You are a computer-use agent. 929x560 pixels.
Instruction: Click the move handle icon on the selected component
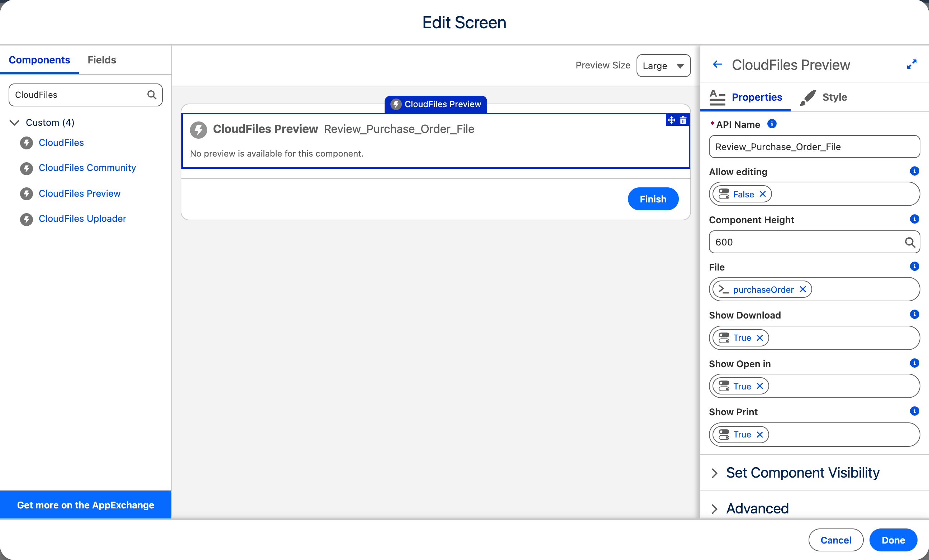tap(672, 120)
